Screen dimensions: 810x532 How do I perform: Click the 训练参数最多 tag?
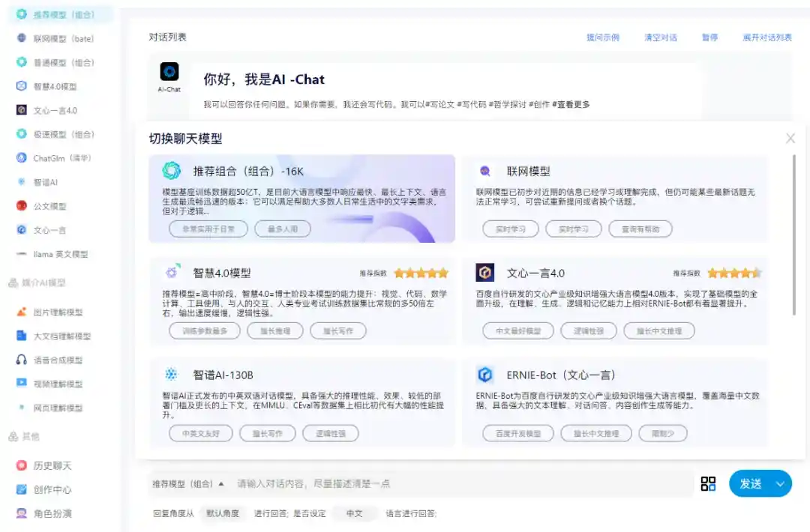point(205,330)
